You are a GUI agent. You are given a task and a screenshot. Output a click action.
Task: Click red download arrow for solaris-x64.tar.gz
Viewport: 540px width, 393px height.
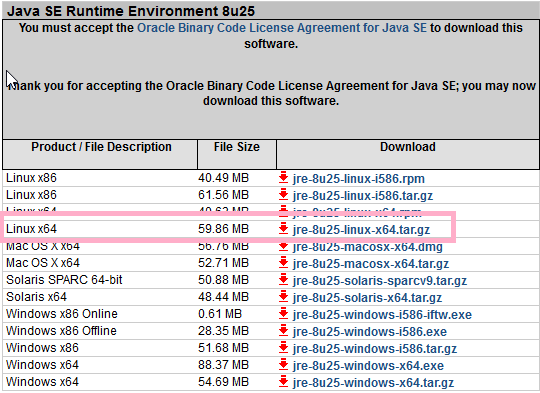pyautogui.click(x=283, y=296)
